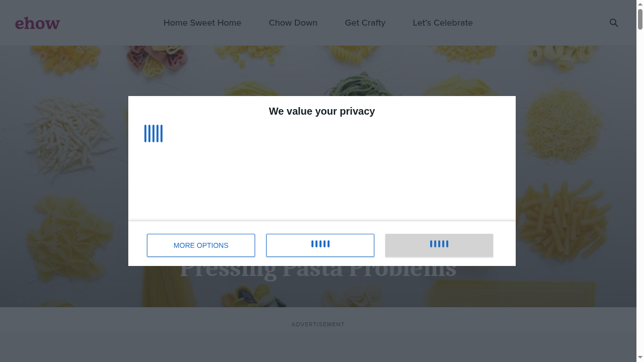Image resolution: width=644 pixels, height=362 pixels.
Task: Click the loading indicator in privacy dialog body
Action: point(153,134)
